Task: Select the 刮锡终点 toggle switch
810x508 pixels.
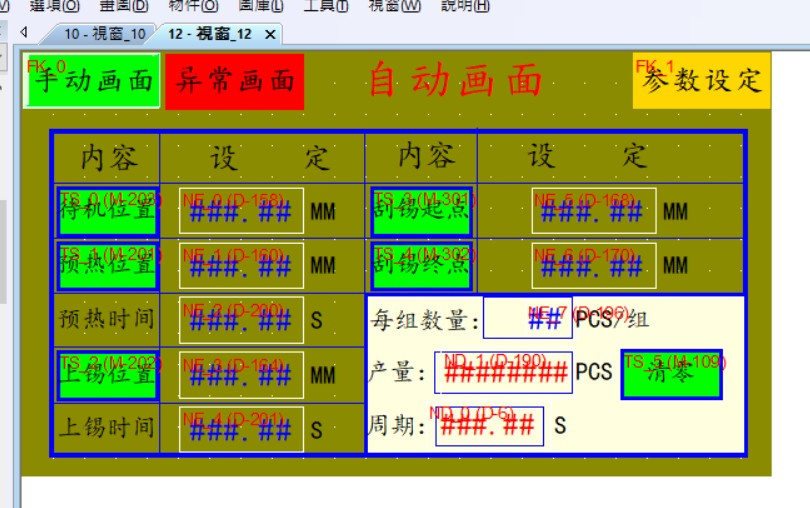Action: coord(421,265)
